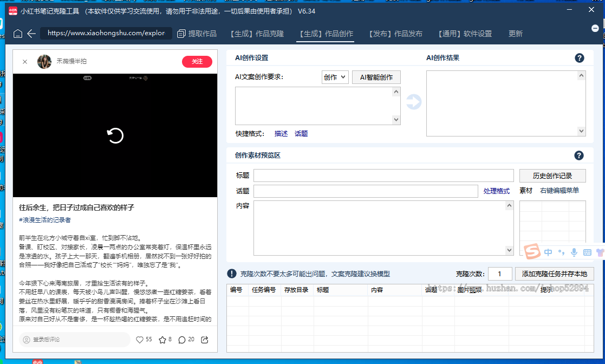Open comments via speech bubble icon
This screenshot has height=364, width=605.
click(182, 340)
